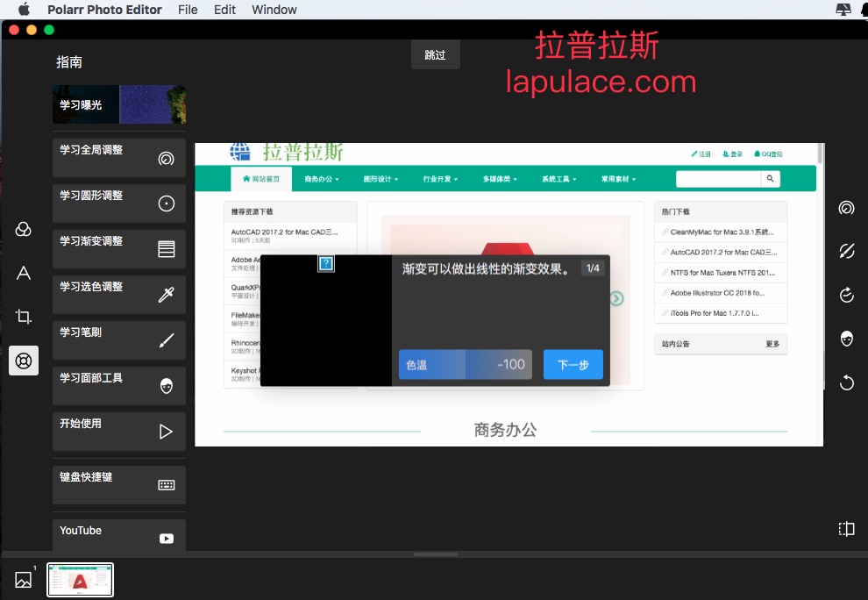
Task: Click 多媒体类 dropdown in the photo
Action: 500,179
